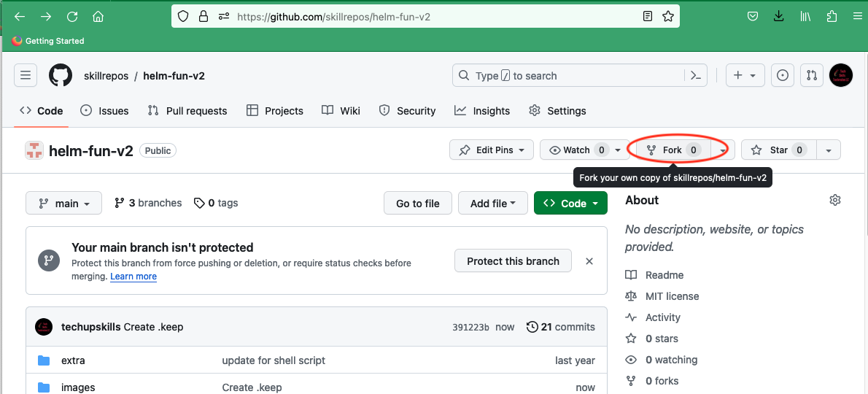Click the tracking protection shield icon
Image resolution: width=868 pixels, height=394 pixels.
coord(183,17)
